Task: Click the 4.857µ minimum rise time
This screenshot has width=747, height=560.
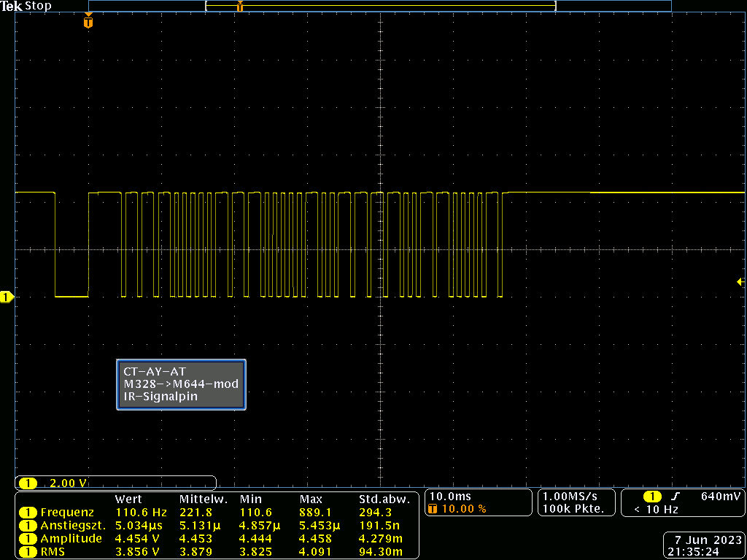Action: [260, 526]
